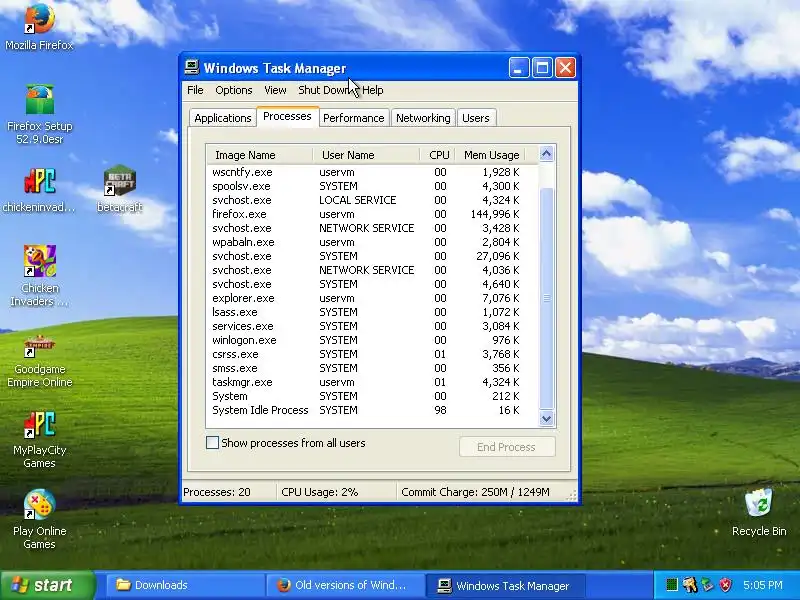The image size is (800, 600).
Task: Close the Windows Task Manager window
Action: point(565,67)
